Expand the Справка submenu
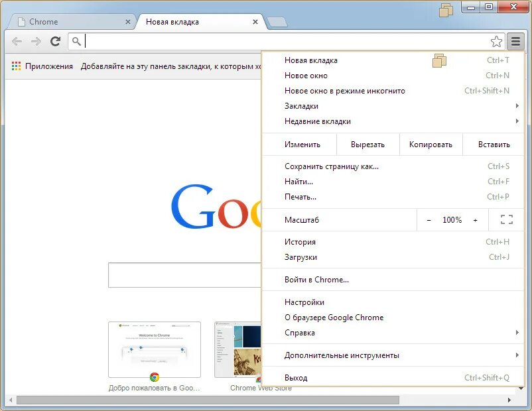The width and height of the screenshot is (532, 411). (393, 333)
